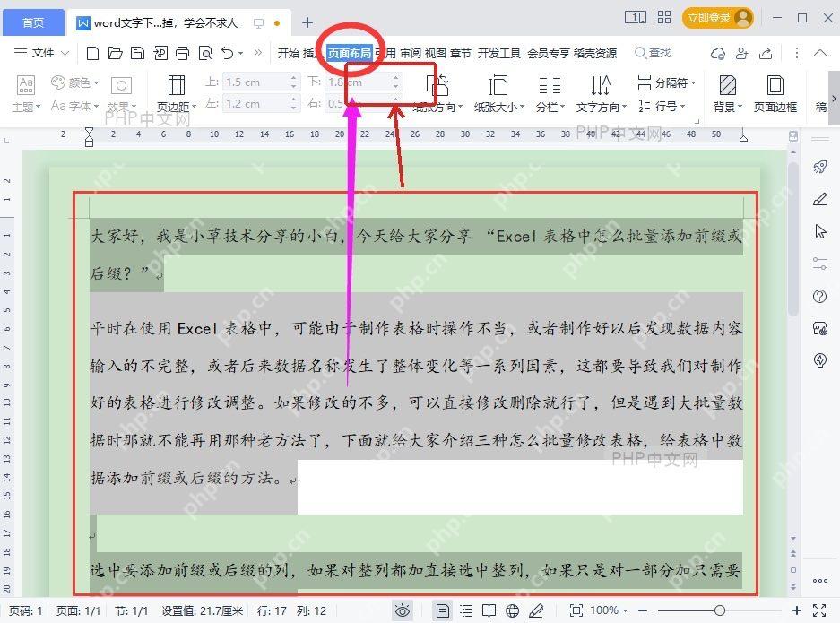Toggle full screen mode in status bar
840x623 pixels.
coord(819,610)
